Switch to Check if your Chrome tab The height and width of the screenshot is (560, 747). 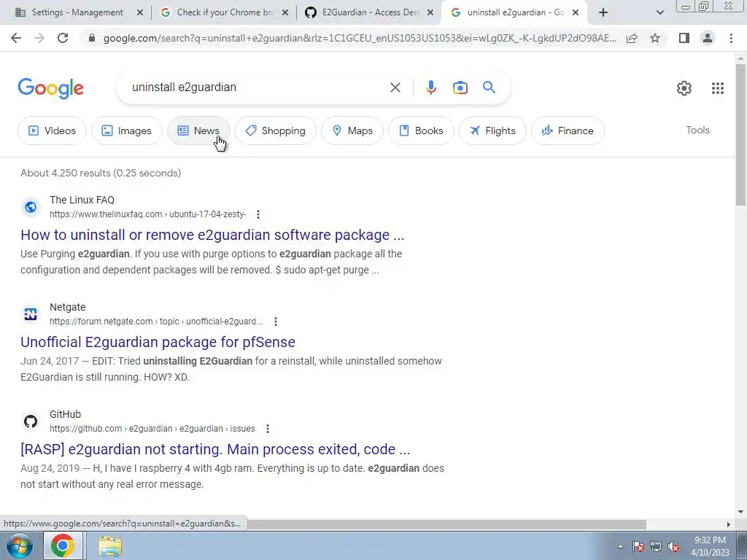coord(224,12)
